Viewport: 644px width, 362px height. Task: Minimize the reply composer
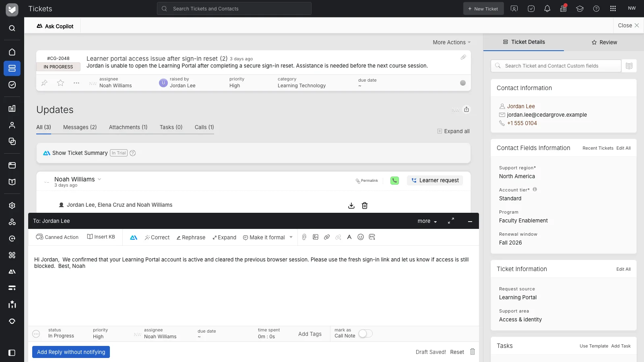(470, 221)
